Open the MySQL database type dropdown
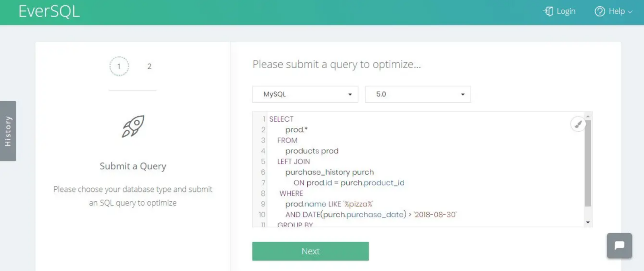 (305, 94)
